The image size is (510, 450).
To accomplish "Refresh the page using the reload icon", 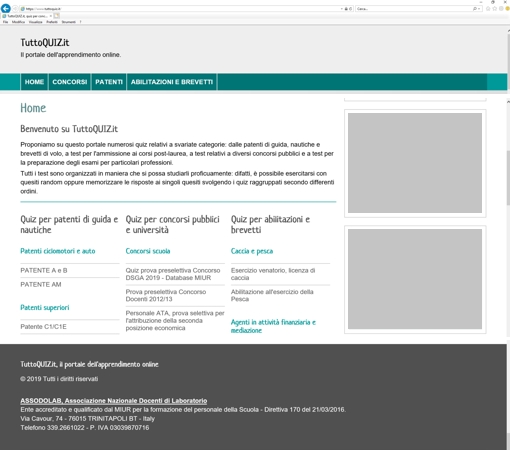I will (351, 9).
